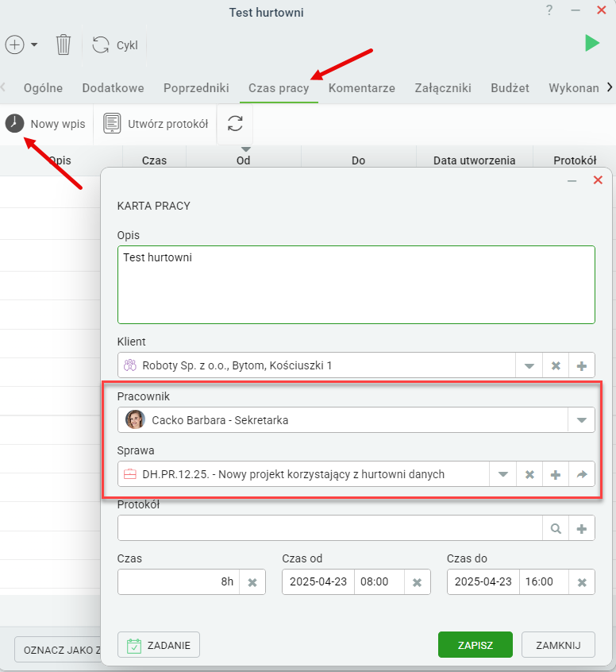Save the work card with ZAPISZ
616x672 pixels.
click(475, 644)
